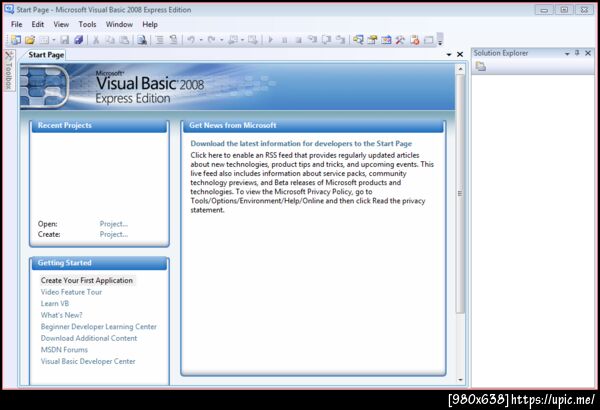Open the Video Feature Tour link

(71, 292)
